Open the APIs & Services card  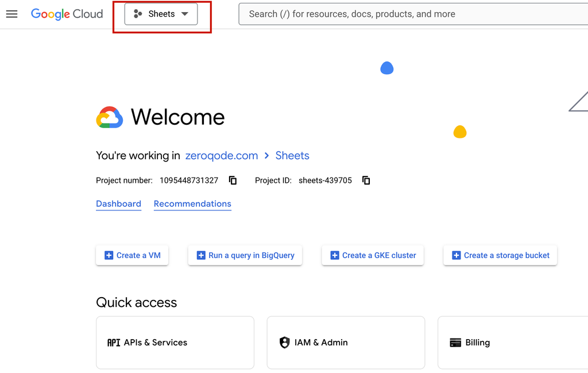(175, 343)
